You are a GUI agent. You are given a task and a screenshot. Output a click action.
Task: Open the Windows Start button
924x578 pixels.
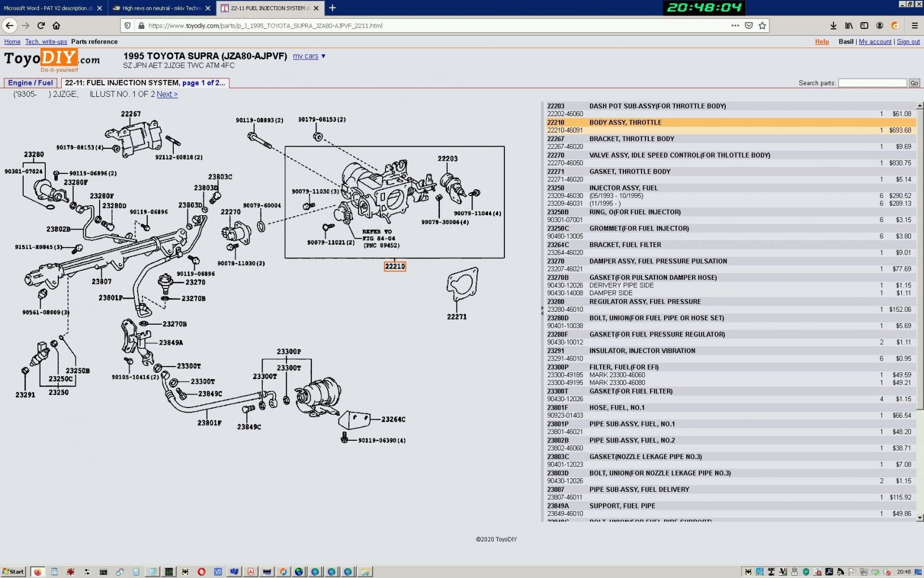(x=14, y=572)
